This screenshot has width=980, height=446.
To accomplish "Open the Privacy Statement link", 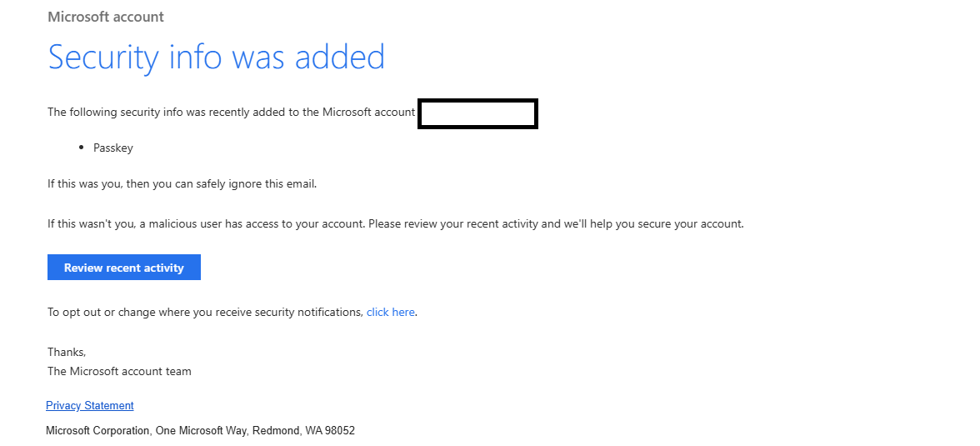I will tap(90, 405).
